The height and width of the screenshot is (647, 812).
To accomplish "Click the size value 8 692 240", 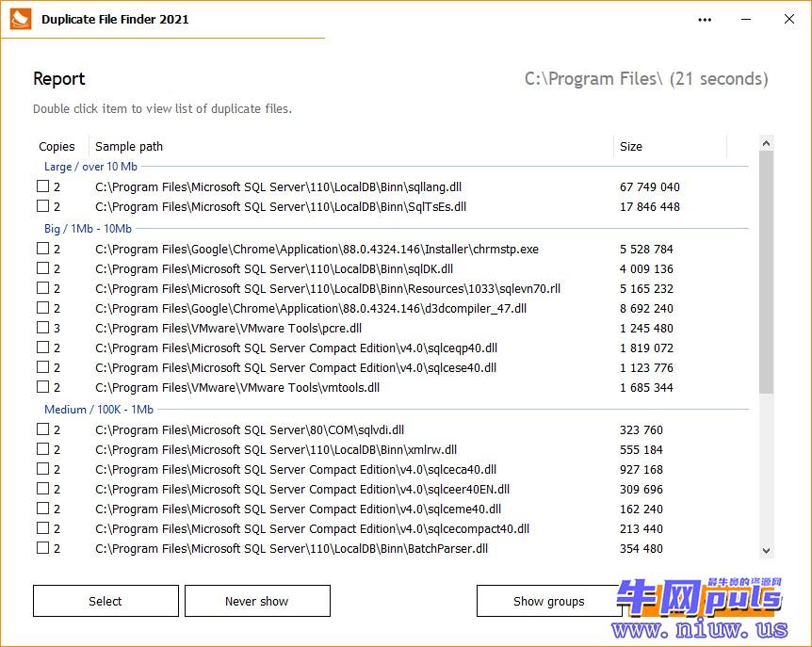I will point(646,309).
